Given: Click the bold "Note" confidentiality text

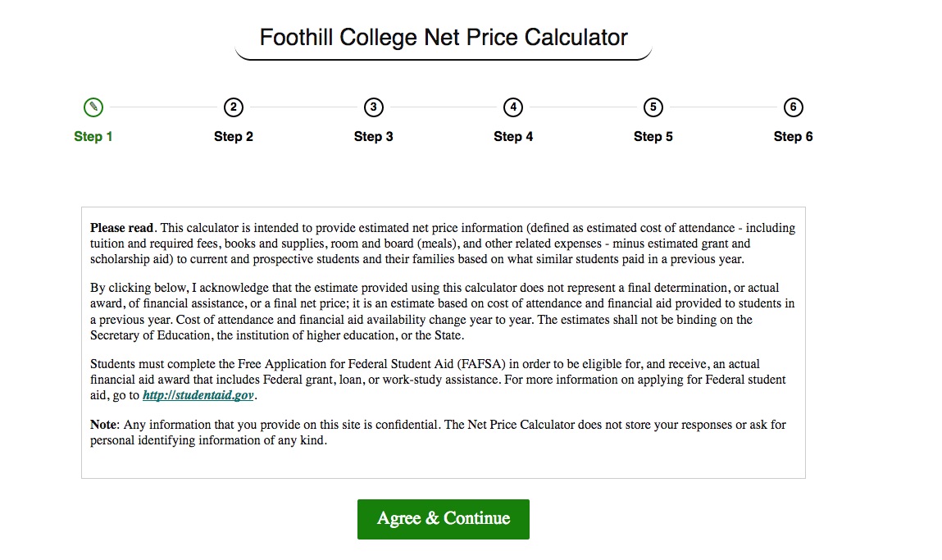Looking at the screenshot, I should [104, 425].
